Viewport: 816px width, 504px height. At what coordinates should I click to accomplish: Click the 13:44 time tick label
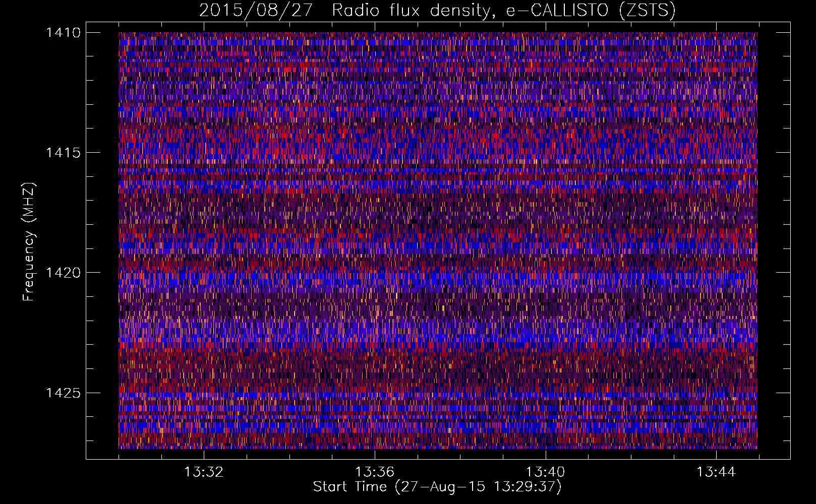pyautogui.click(x=716, y=472)
